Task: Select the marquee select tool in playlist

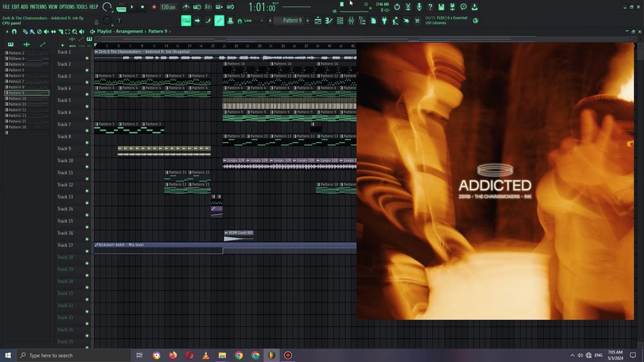Action: point(67,31)
